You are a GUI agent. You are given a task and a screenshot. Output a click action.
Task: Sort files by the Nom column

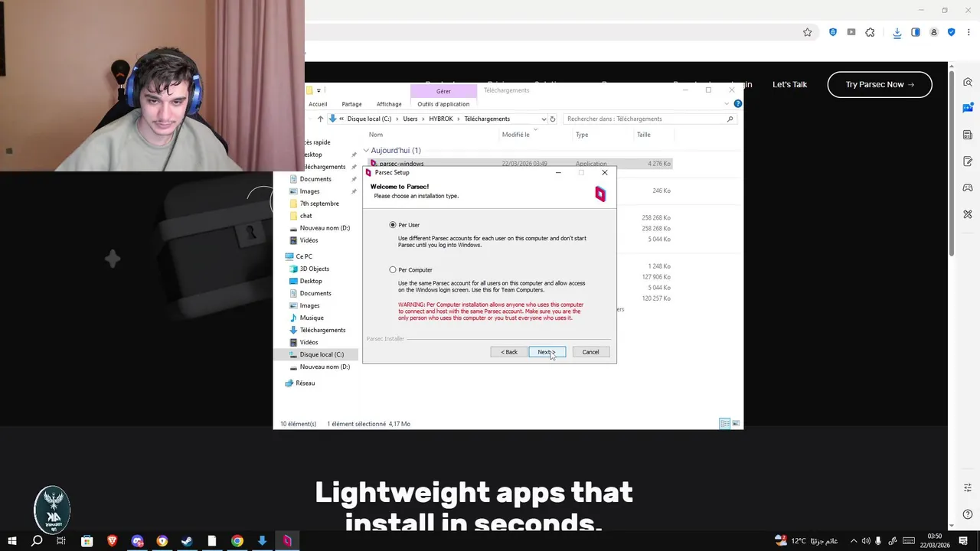pyautogui.click(x=375, y=135)
